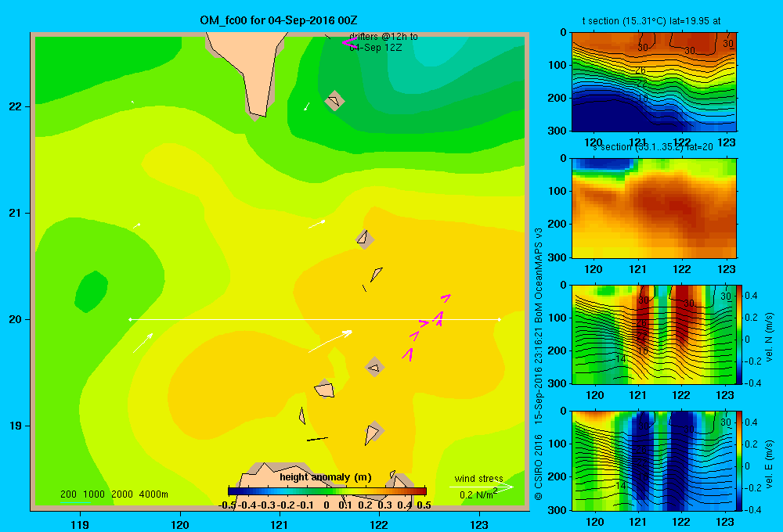Click the 's section' salinity panel title

[653, 147]
